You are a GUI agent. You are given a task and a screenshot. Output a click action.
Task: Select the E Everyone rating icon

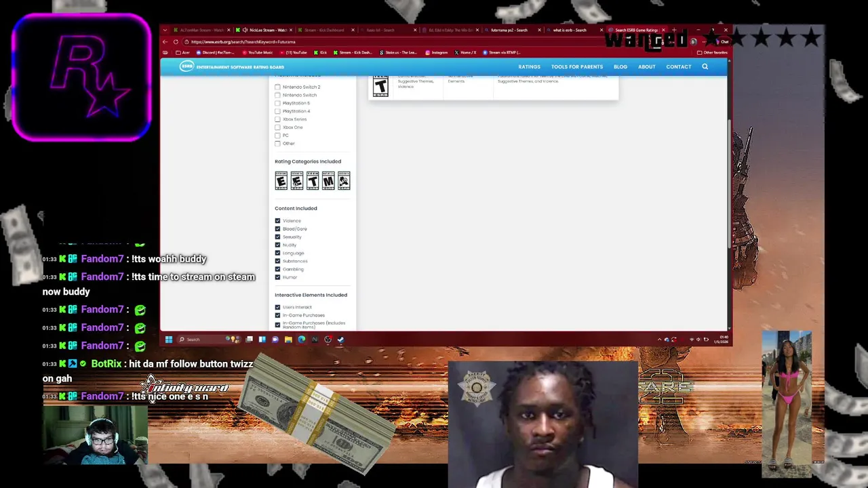click(281, 180)
